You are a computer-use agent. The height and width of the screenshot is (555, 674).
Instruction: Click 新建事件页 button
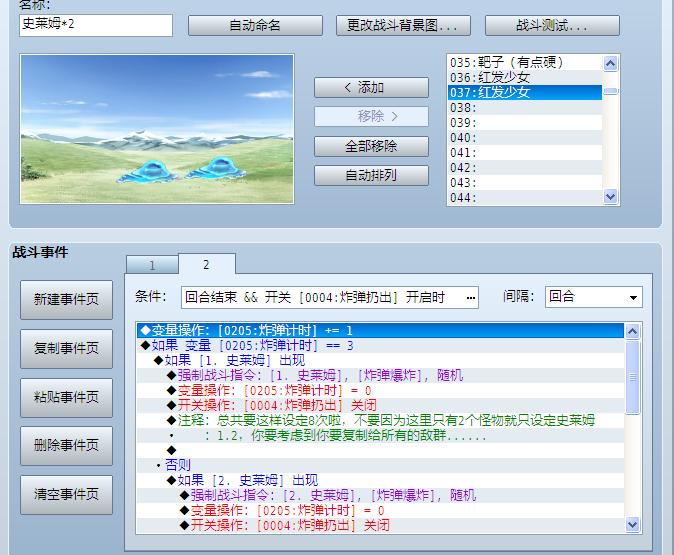[x=67, y=300]
